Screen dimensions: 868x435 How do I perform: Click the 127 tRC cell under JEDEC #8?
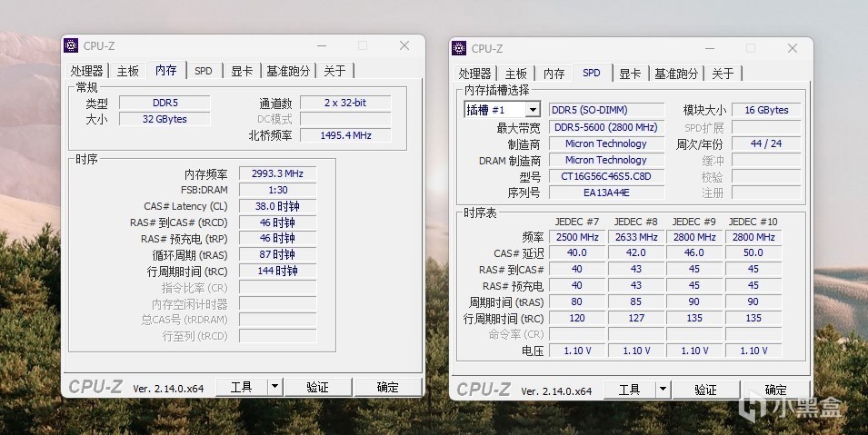click(636, 318)
